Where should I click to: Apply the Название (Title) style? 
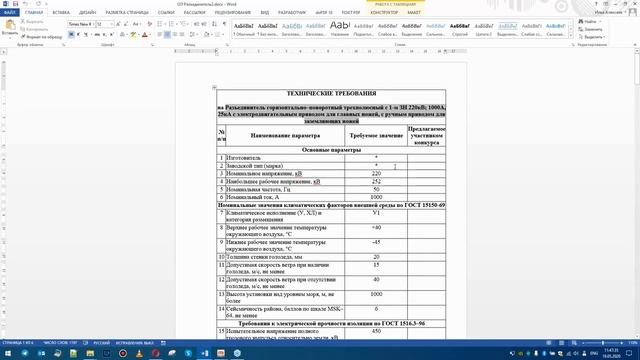point(340,29)
